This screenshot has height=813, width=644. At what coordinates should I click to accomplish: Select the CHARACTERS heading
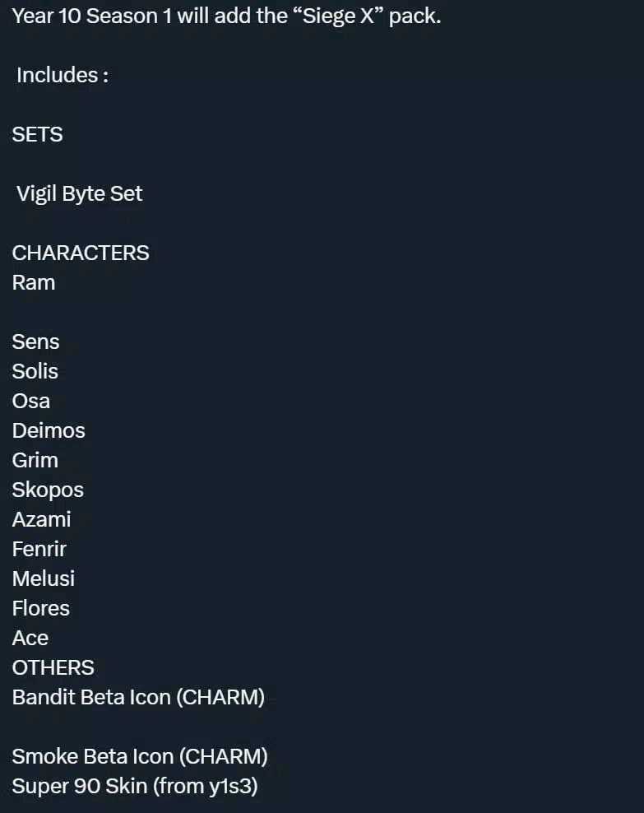click(x=81, y=253)
